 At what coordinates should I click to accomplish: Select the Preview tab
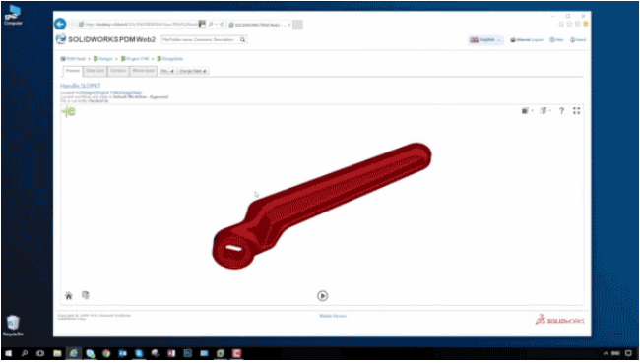coord(73,71)
